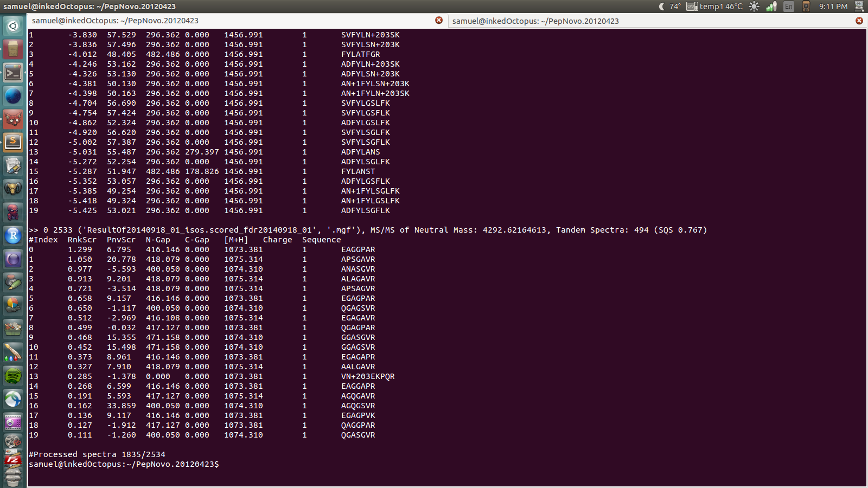Click the network signal strength indicator
The width and height of the screenshot is (868, 488).
(x=771, y=7)
